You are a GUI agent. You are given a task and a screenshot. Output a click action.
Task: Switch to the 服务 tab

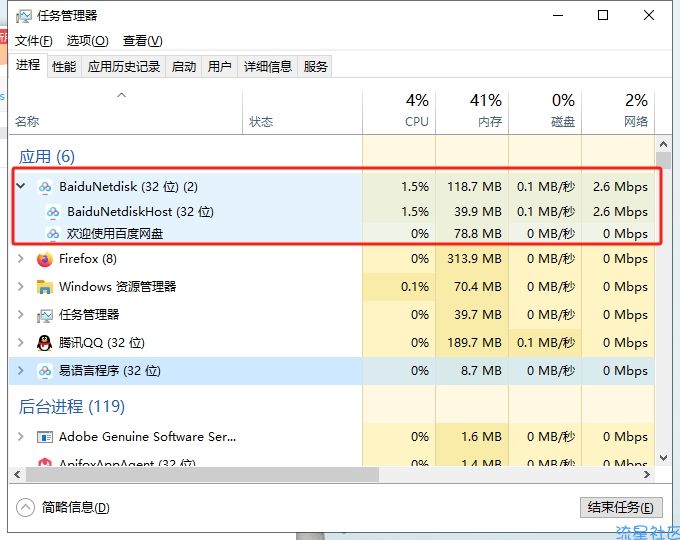coord(315,67)
